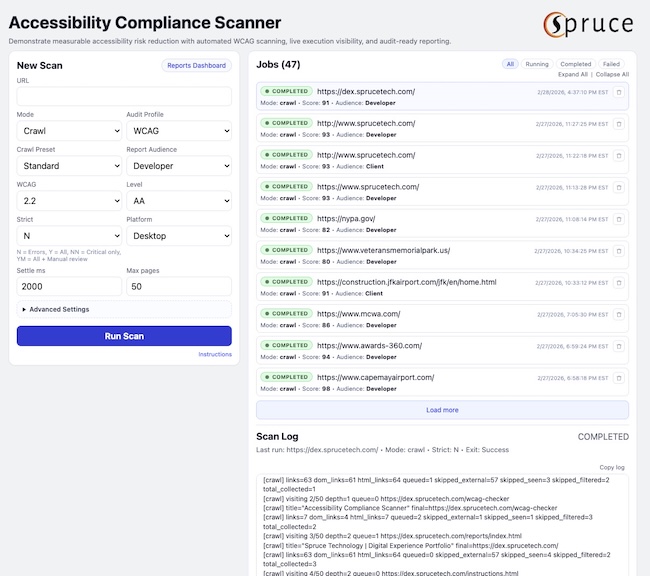This screenshot has height=576, width=650.
Task: Delete the dex.sprucetech.com job
Action: 618,92
